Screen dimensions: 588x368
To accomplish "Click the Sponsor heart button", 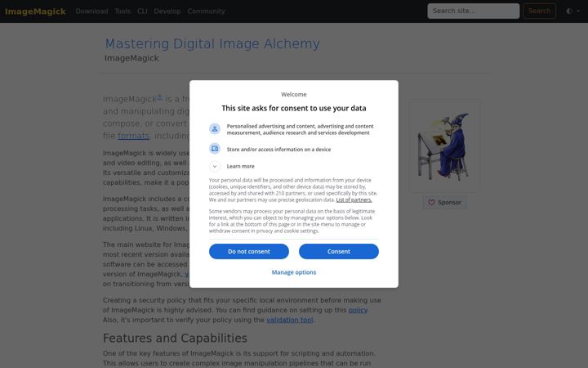I will (445, 203).
